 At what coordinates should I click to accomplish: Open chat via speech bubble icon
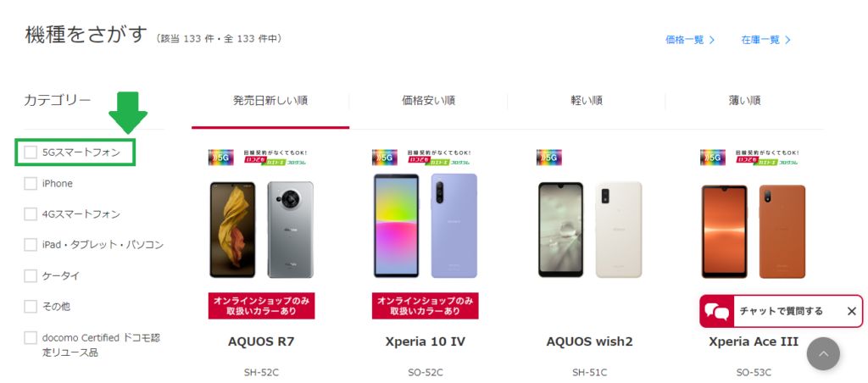[x=717, y=311]
